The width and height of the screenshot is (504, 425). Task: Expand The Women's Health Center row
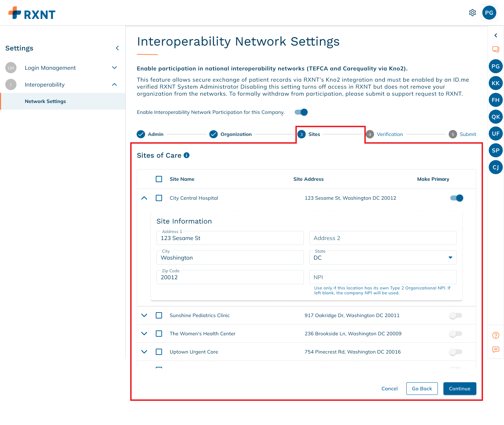144,334
